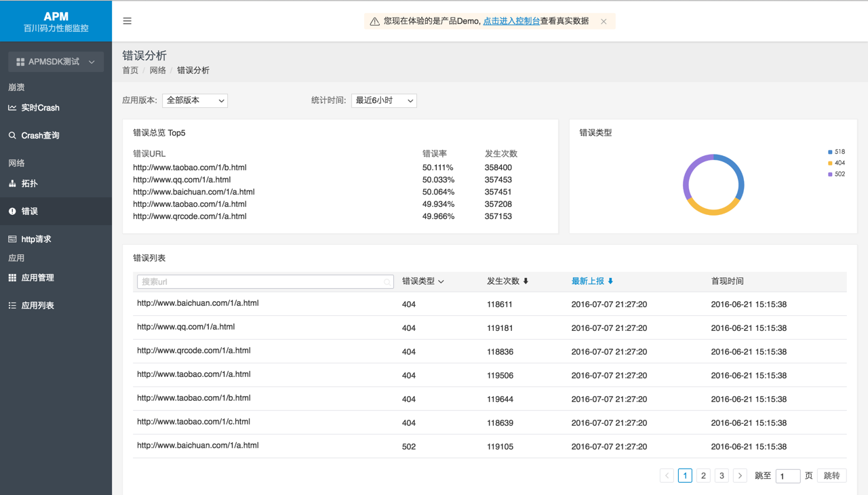
Task: Click the Top5 URL http://www.qrcode.com/1/a.html
Action: (x=190, y=216)
